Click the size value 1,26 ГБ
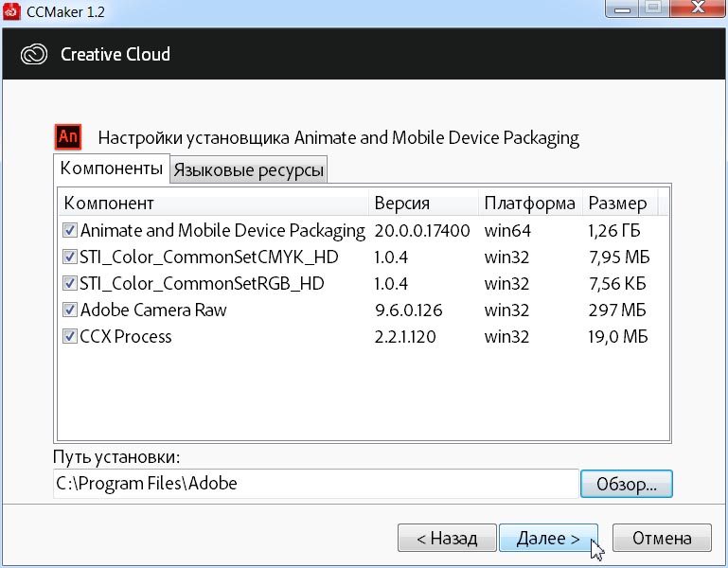The width and height of the screenshot is (728, 568). [x=614, y=230]
